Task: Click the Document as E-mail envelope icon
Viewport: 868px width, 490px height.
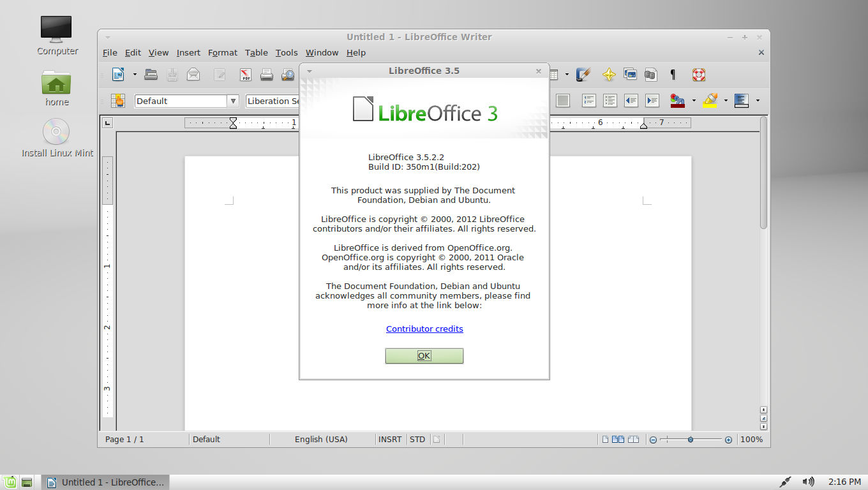Action: pos(193,75)
